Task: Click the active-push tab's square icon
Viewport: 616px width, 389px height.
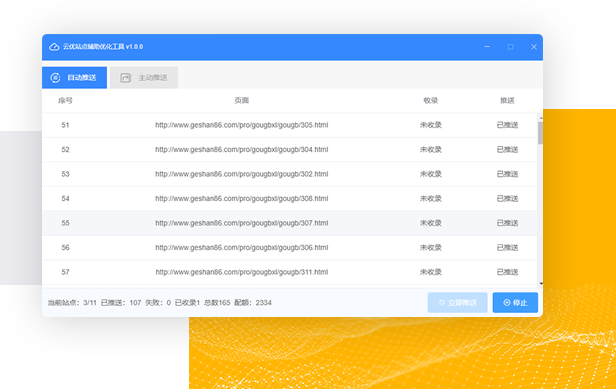Action: click(x=125, y=78)
